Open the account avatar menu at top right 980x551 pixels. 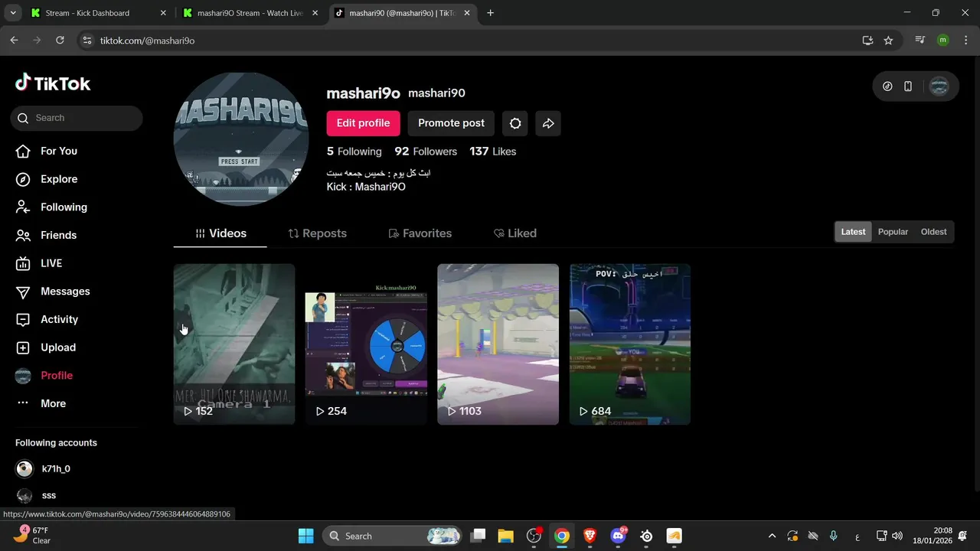(x=939, y=86)
